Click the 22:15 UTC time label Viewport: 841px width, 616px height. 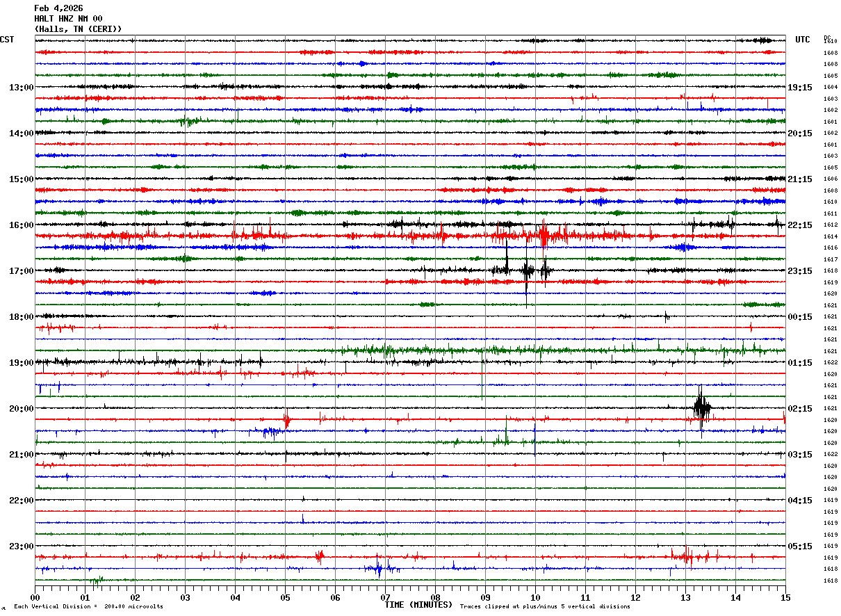click(x=800, y=225)
